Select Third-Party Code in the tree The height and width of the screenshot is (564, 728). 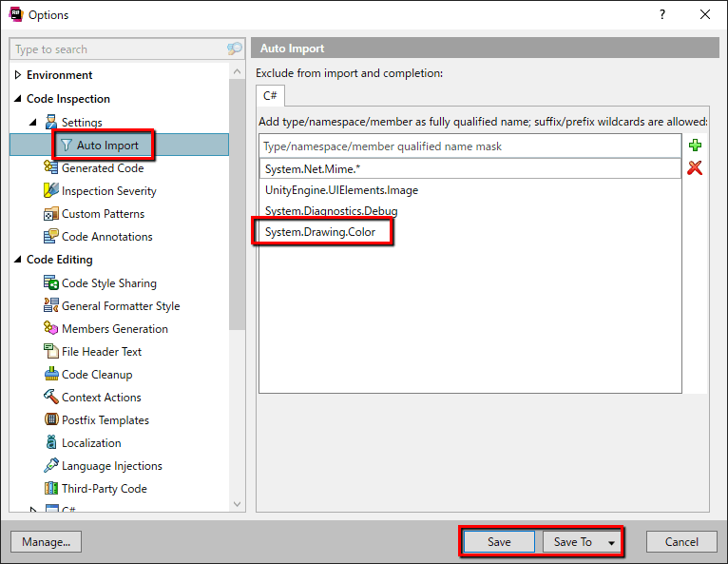pyautogui.click(x=105, y=489)
